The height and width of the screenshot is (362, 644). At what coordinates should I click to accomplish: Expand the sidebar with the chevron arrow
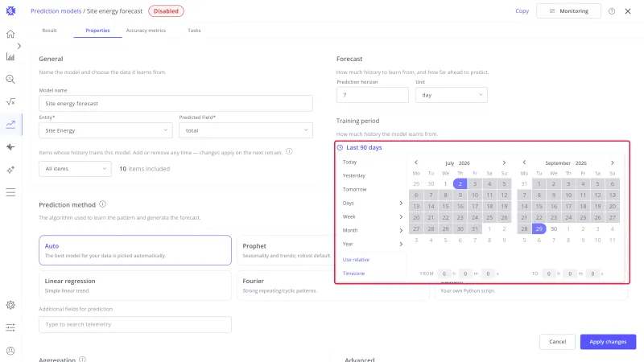(x=19, y=46)
